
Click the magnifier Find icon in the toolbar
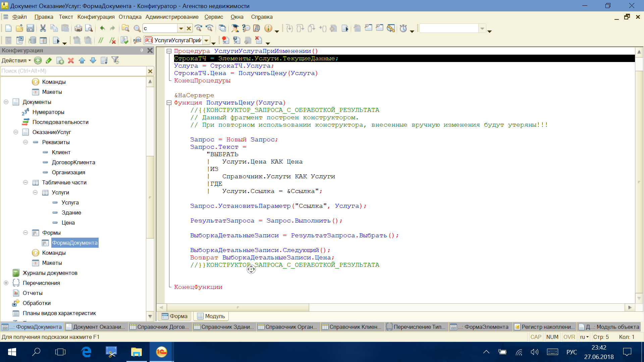pyautogui.click(x=137, y=28)
